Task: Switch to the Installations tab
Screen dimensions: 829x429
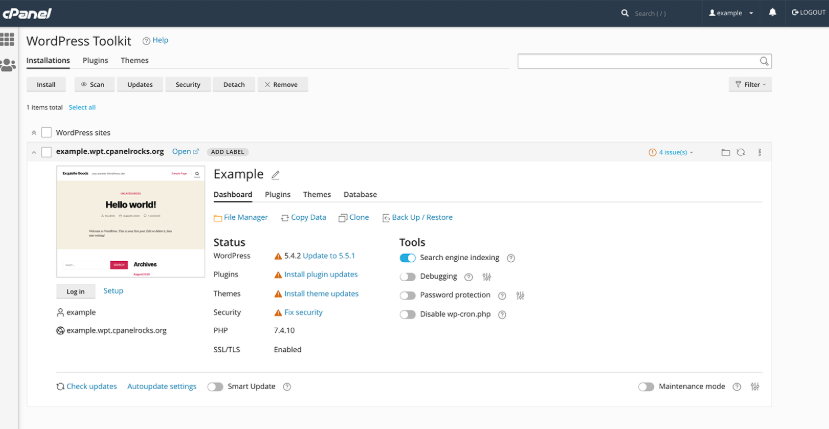Action: pyautogui.click(x=48, y=60)
